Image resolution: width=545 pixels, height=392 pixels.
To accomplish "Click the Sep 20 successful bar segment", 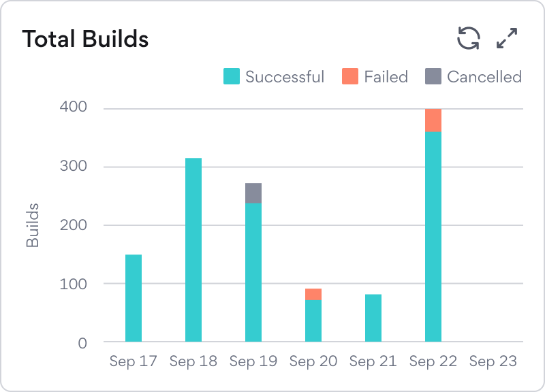I will (x=313, y=321).
